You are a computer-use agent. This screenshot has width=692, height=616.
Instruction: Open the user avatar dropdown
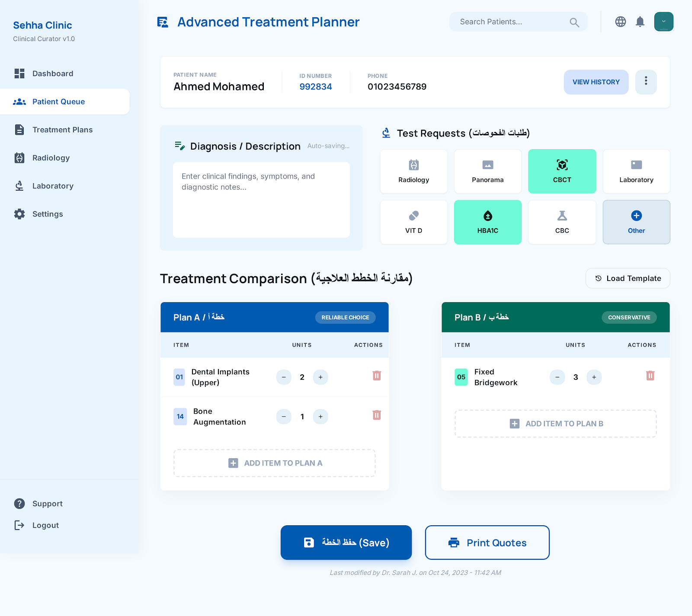pyautogui.click(x=663, y=22)
